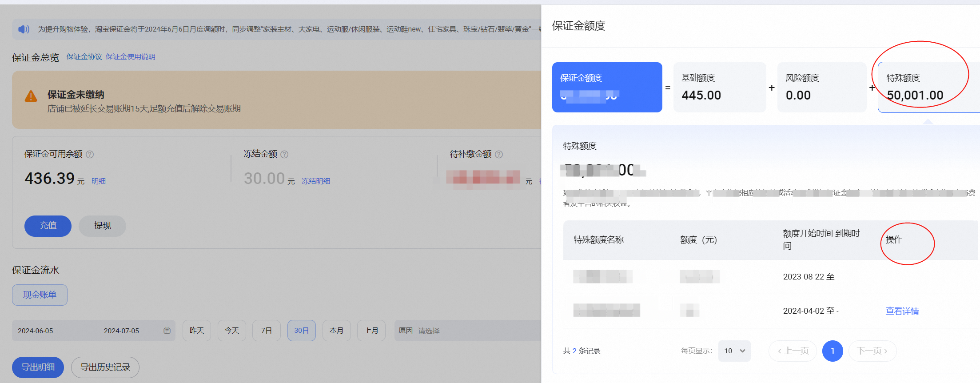Click the 特殊额度名称 column header
The width and height of the screenshot is (980, 383).
click(x=599, y=240)
